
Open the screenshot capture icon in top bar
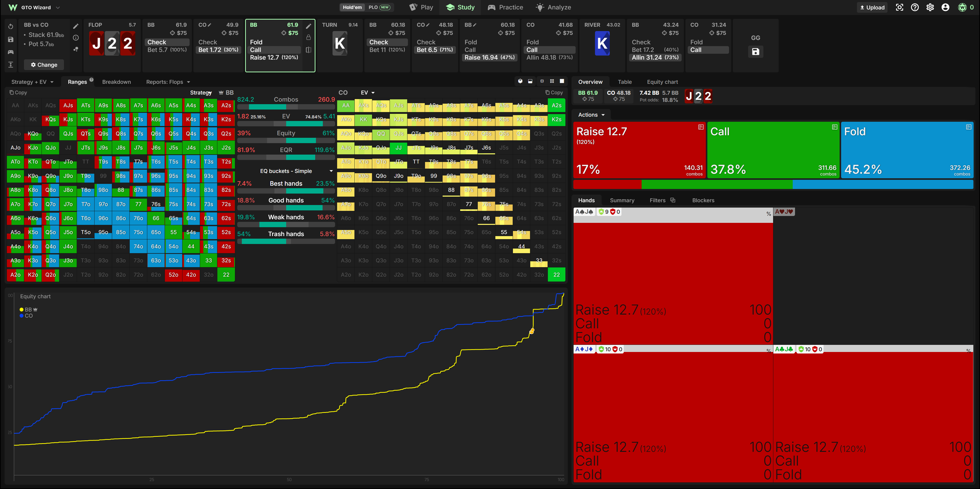tap(899, 7)
